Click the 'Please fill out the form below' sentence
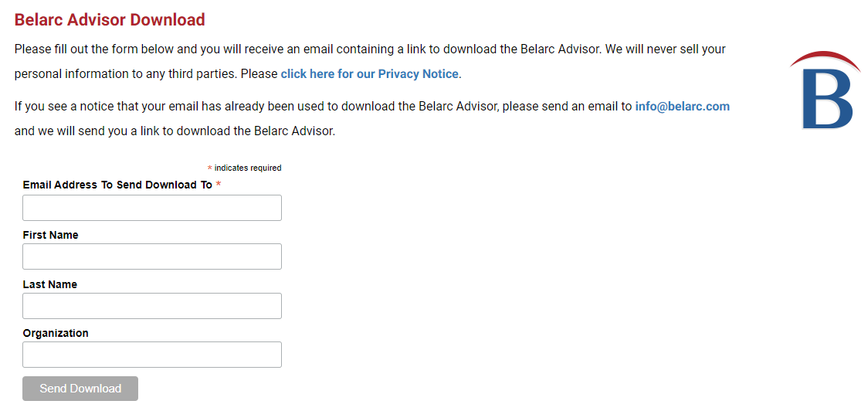This screenshot has width=868, height=411. pos(370,49)
